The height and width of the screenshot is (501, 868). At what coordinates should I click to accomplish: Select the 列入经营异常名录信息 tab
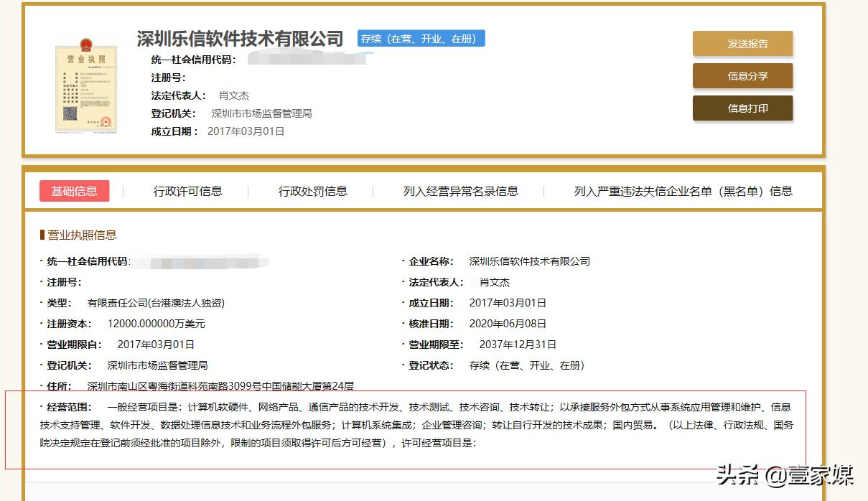[x=461, y=191]
